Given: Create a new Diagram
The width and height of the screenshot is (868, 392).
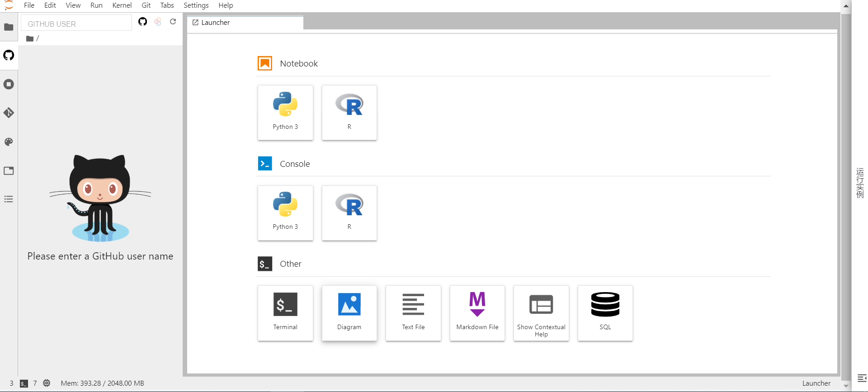Looking at the screenshot, I should [349, 313].
